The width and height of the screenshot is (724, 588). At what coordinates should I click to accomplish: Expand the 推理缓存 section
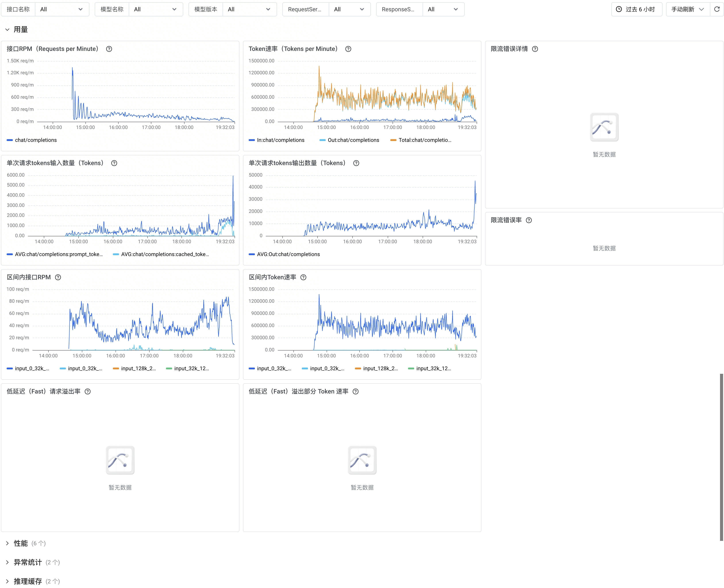[x=7, y=581]
